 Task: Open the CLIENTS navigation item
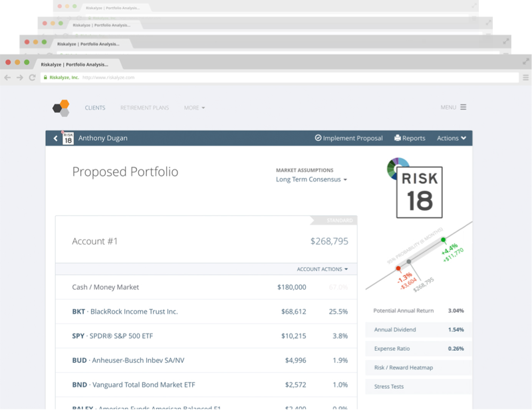[x=95, y=108]
